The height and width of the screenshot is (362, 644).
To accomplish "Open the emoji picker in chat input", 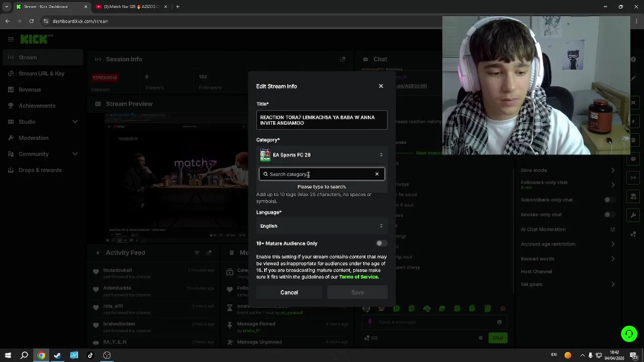I will (x=499, y=322).
